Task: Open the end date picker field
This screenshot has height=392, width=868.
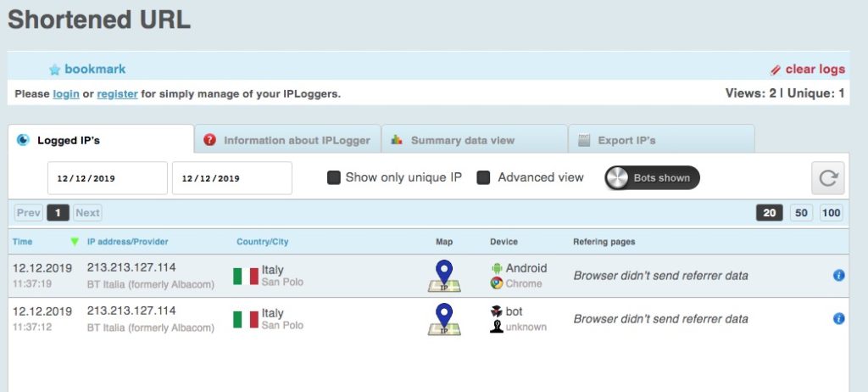Action: [231, 179]
